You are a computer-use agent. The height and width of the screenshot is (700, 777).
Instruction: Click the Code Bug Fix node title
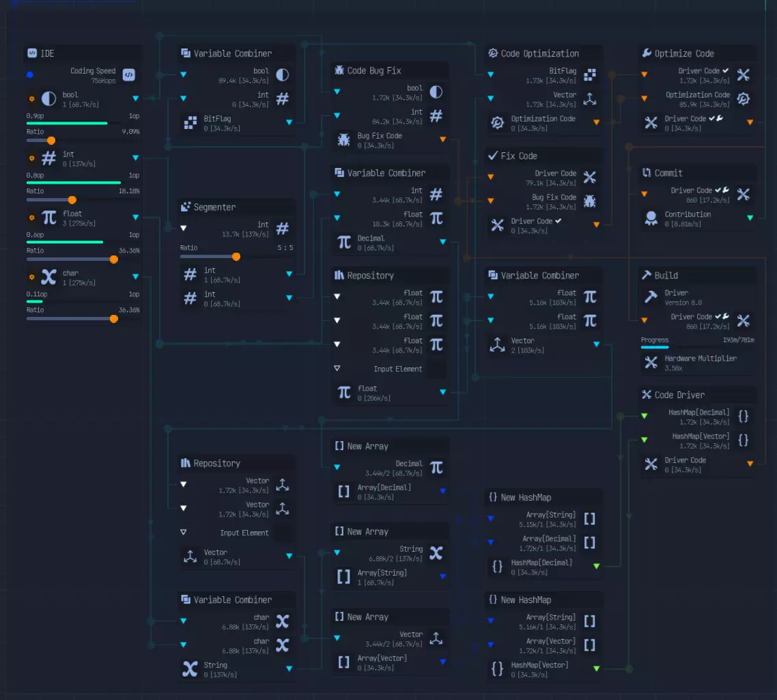tap(374, 70)
